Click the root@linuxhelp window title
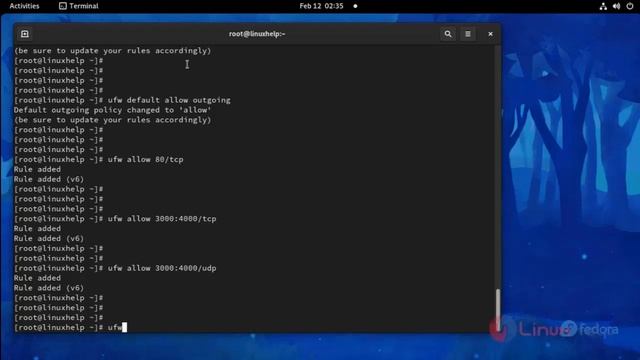The image size is (640, 360). tap(257, 34)
